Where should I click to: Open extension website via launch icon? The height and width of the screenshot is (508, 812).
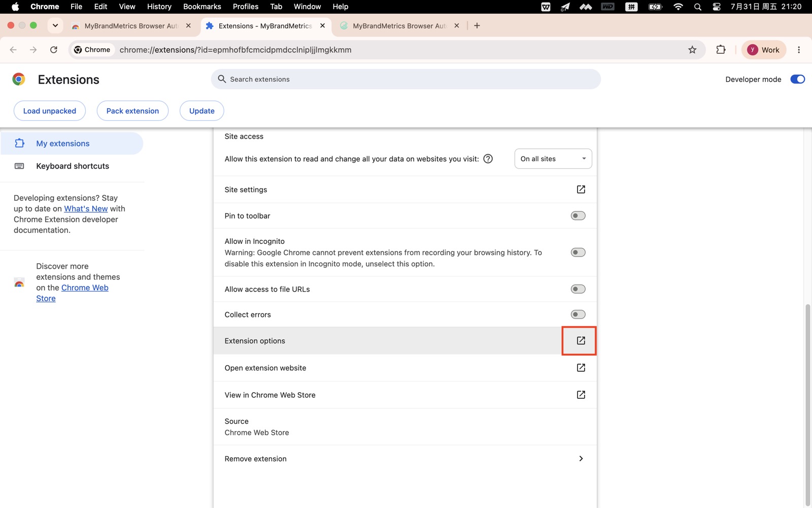tap(581, 368)
